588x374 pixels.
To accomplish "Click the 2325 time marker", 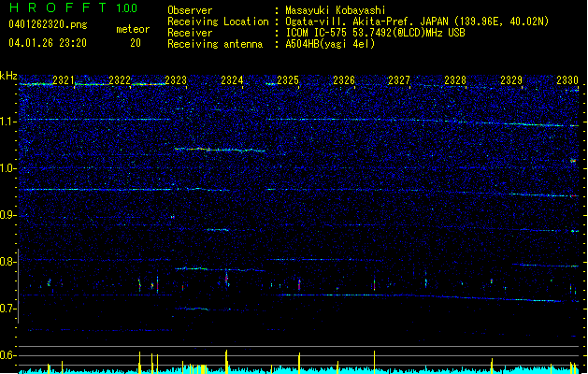I will click(x=288, y=79).
